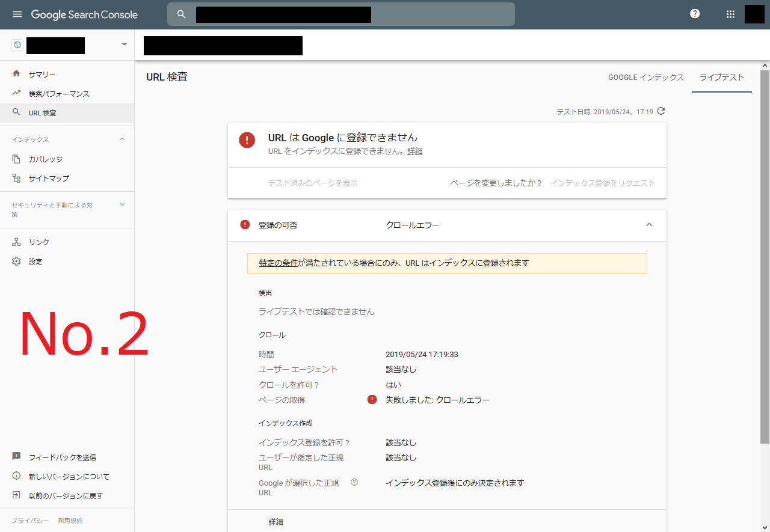The height and width of the screenshot is (532, 770).
Task: Click the pages icon beside カバレッジ
Action: (x=17, y=159)
